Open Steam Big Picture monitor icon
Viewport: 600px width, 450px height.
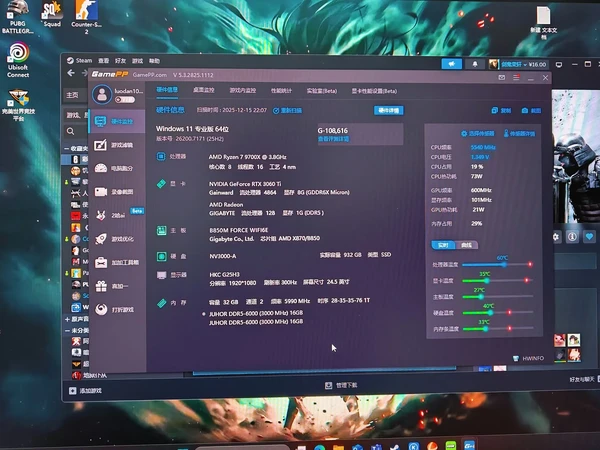tap(559, 65)
